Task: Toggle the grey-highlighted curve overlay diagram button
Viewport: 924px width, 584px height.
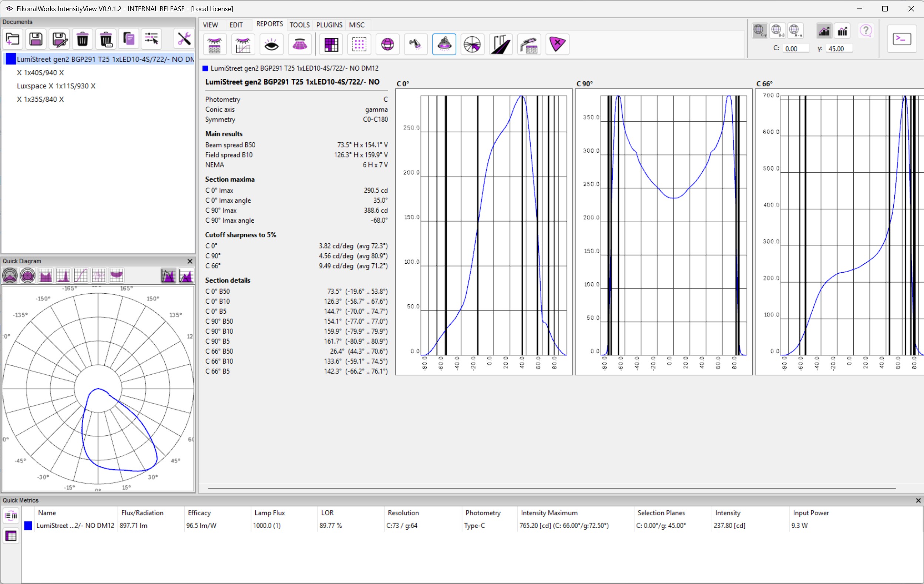Action: pyautogui.click(x=168, y=275)
